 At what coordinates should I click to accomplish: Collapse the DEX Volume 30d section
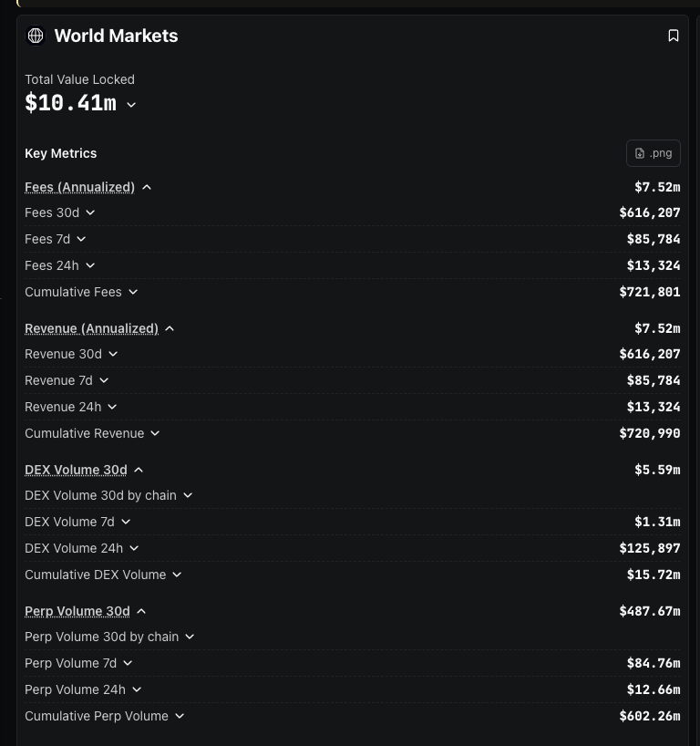[x=139, y=470]
